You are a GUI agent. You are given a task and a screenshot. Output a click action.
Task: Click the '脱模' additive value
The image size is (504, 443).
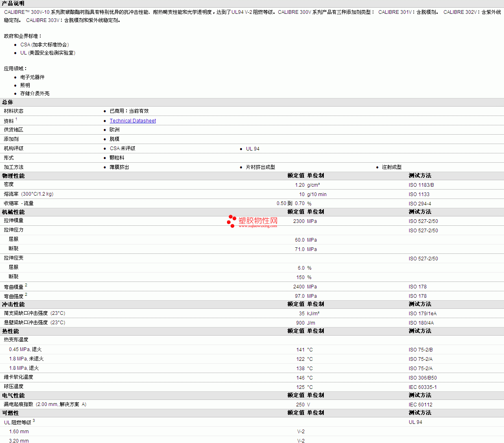click(x=115, y=139)
